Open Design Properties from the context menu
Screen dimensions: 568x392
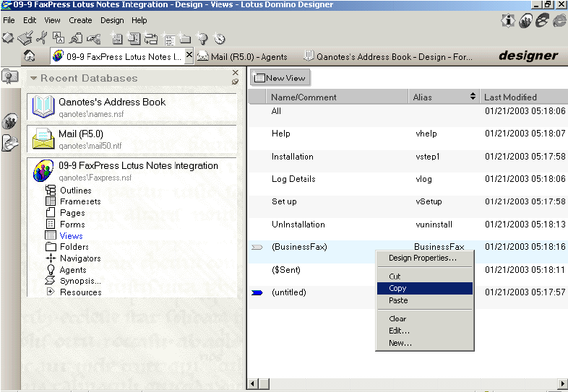pyautogui.click(x=422, y=258)
